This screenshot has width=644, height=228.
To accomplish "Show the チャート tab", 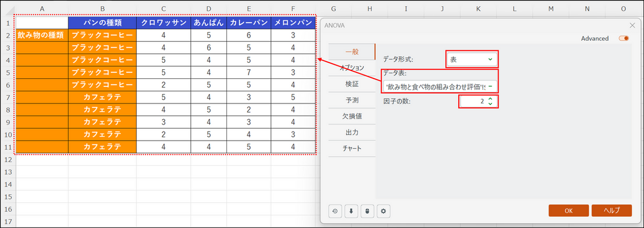I will [352, 148].
